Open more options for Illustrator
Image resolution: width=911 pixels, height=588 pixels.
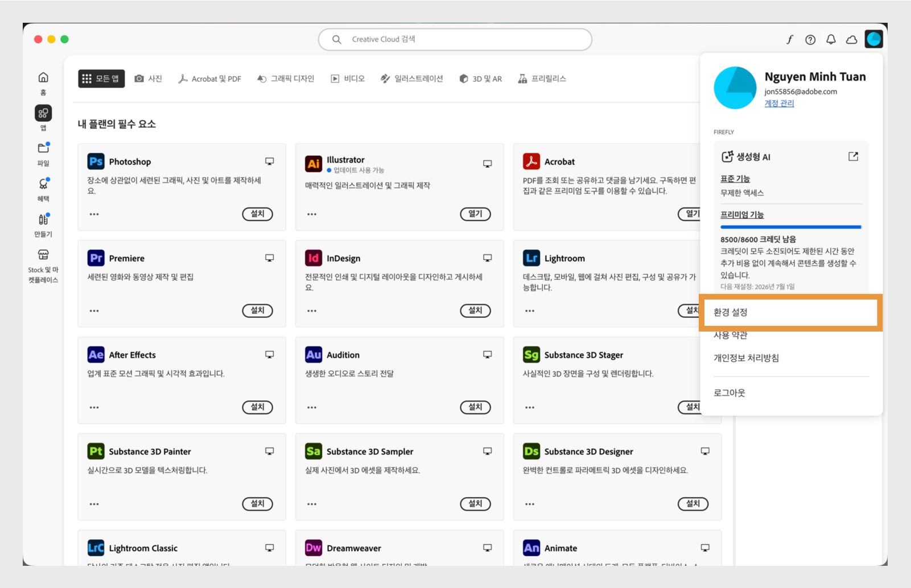click(312, 214)
